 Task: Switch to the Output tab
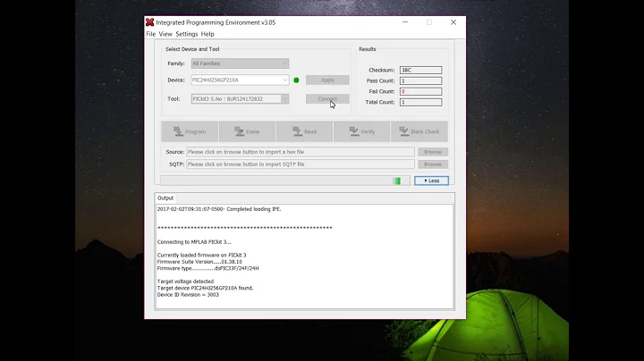pos(165,197)
